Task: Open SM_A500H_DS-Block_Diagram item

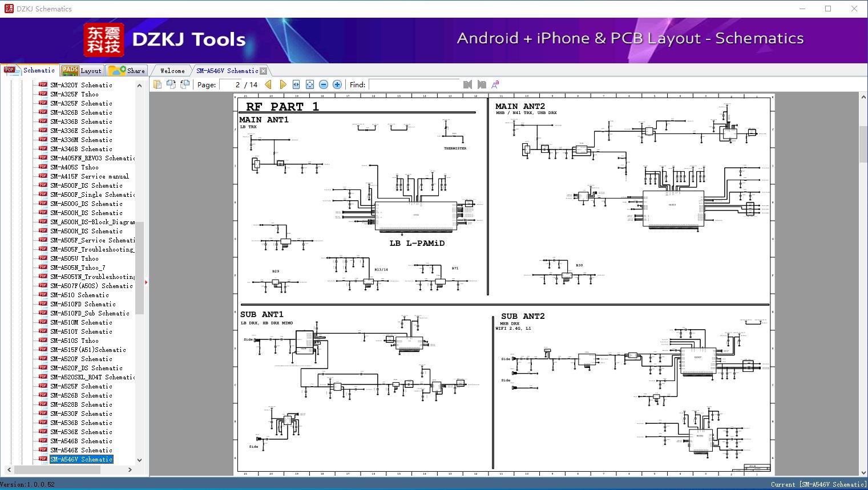Action: pos(92,222)
